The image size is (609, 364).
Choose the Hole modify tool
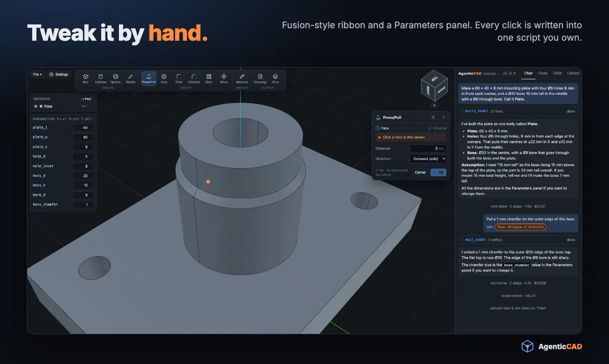pos(164,79)
